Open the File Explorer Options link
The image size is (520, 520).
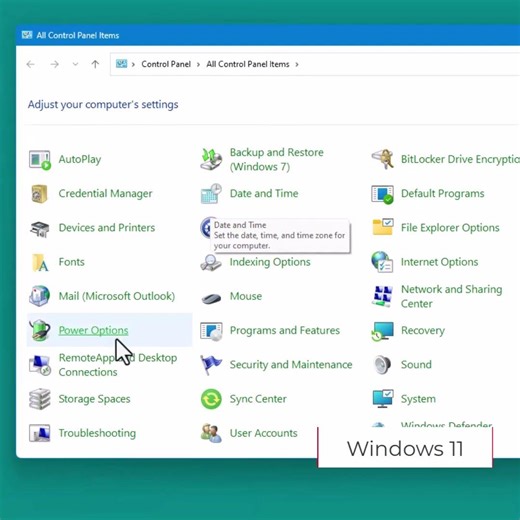[x=450, y=228]
